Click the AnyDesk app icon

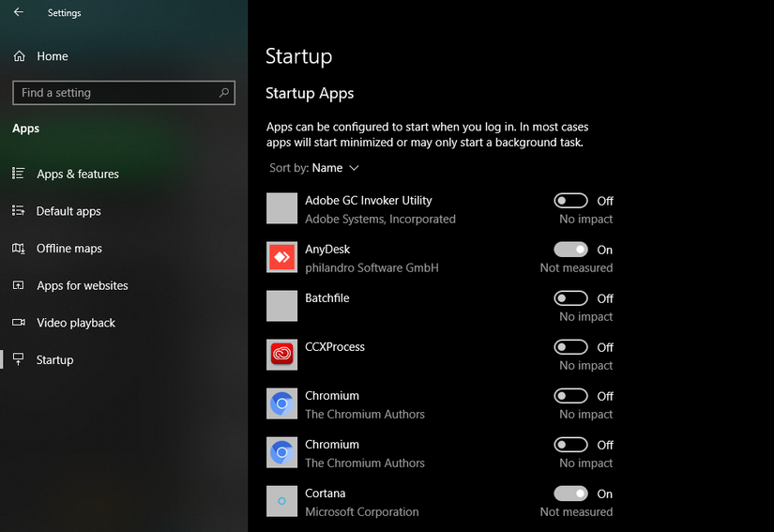click(281, 257)
